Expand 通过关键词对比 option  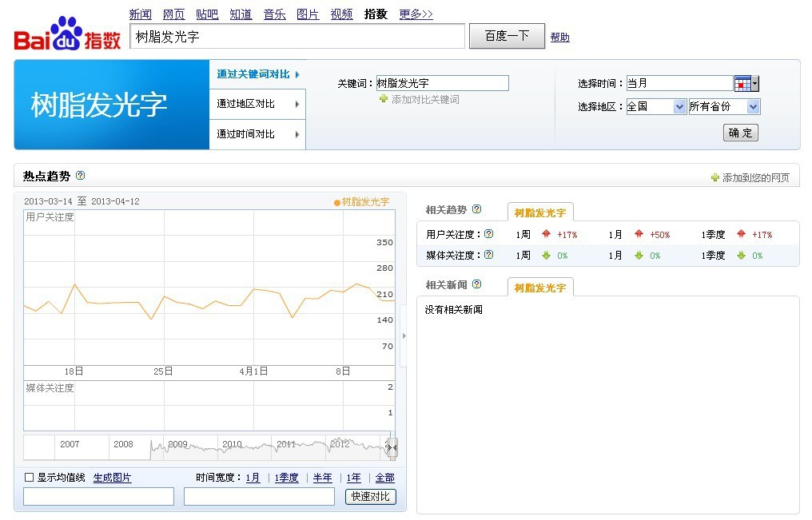pyautogui.click(x=257, y=74)
